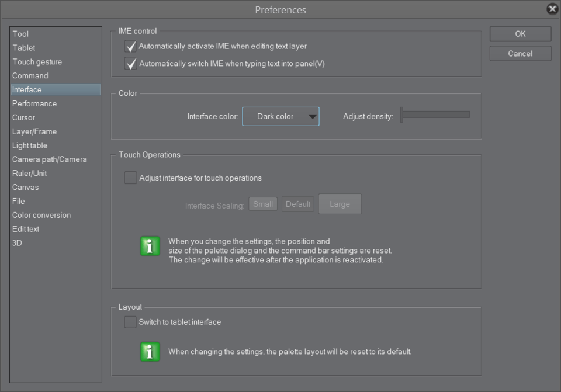Click Cancel to discard changes

click(520, 54)
